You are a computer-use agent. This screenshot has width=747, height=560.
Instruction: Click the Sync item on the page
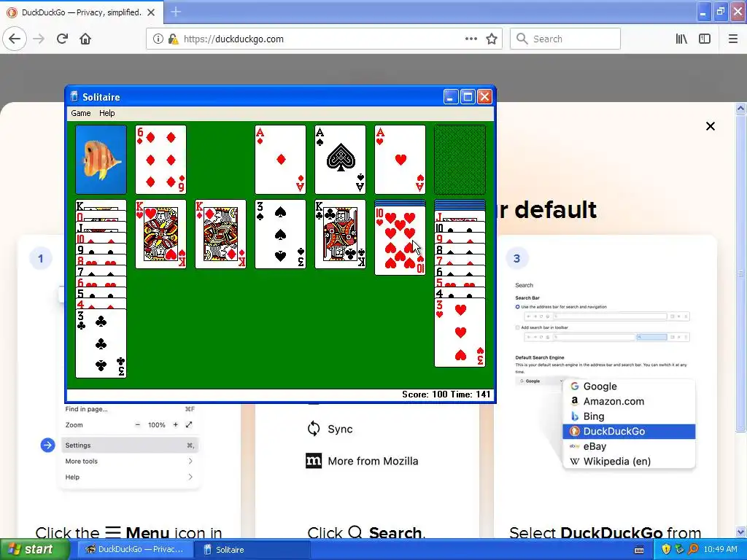pyautogui.click(x=330, y=429)
